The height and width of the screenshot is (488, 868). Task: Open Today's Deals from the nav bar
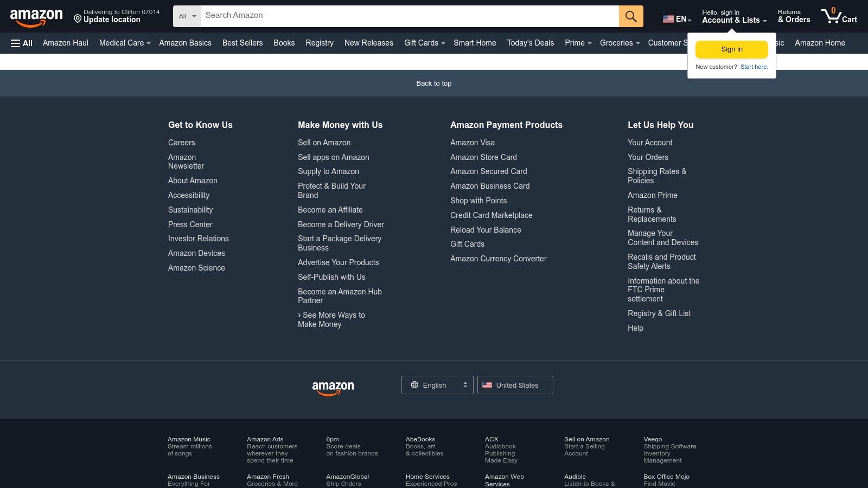click(530, 43)
